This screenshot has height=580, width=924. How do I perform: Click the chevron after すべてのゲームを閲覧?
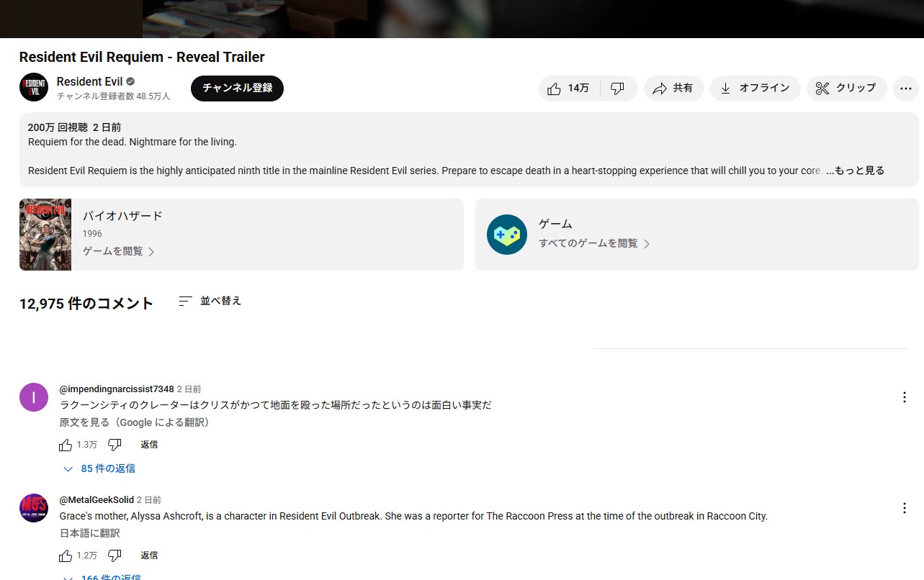point(646,244)
